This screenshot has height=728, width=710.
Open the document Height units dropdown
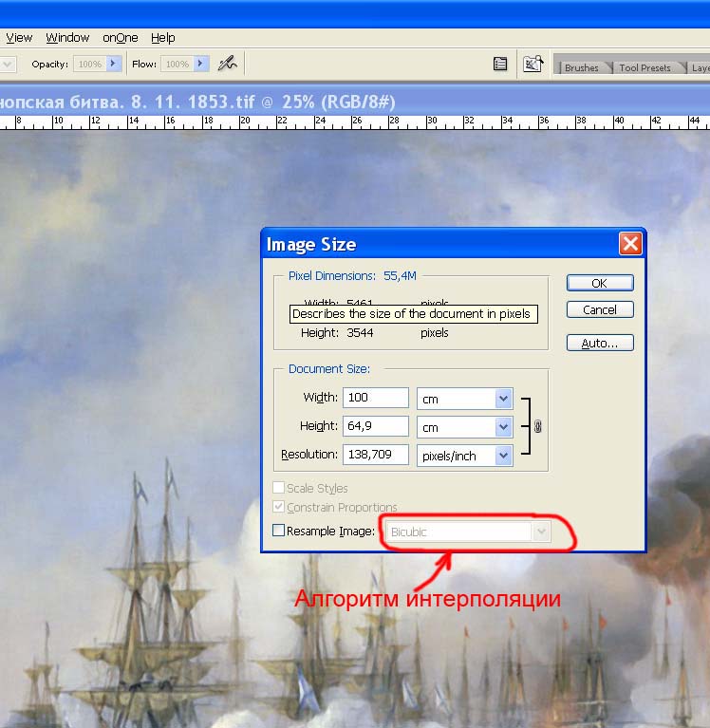pyautogui.click(x=503, y=427)
